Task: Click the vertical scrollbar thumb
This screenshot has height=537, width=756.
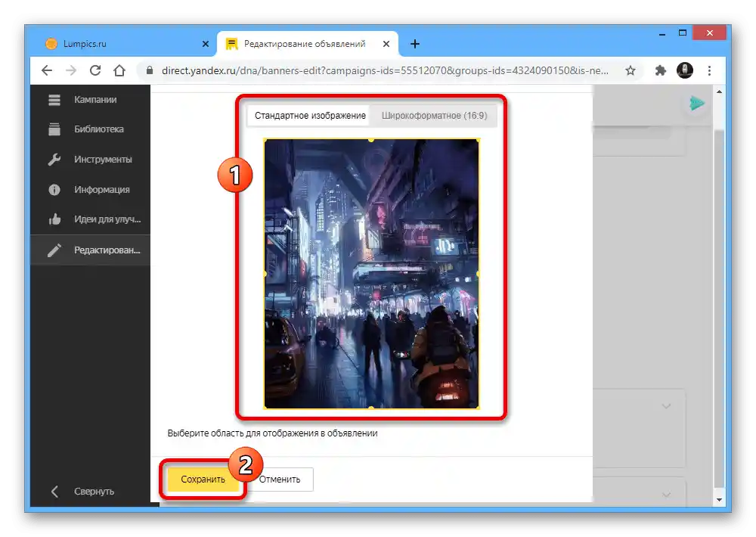Action: (x=720, y=309)
